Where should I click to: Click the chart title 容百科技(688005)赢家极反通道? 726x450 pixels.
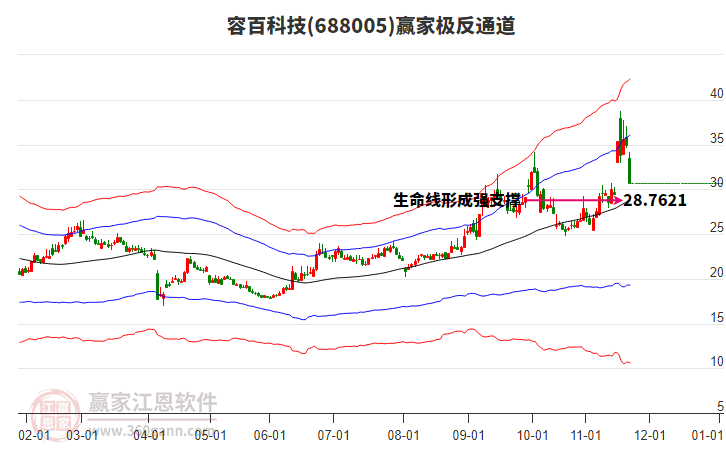[x=371, y=26]
